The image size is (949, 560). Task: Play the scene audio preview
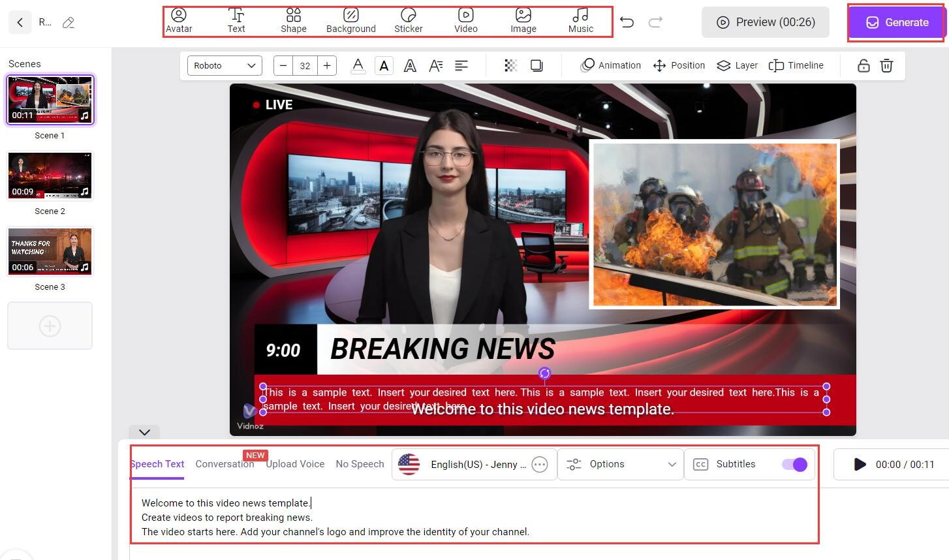(860, 464)
